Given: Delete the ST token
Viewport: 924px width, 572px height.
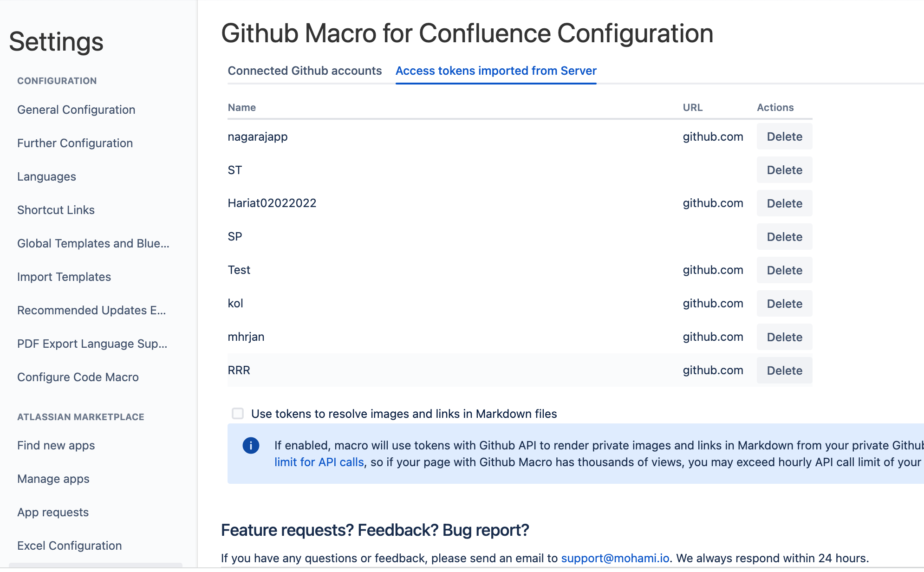Looking at the screenshot, I should click(784, 170).
